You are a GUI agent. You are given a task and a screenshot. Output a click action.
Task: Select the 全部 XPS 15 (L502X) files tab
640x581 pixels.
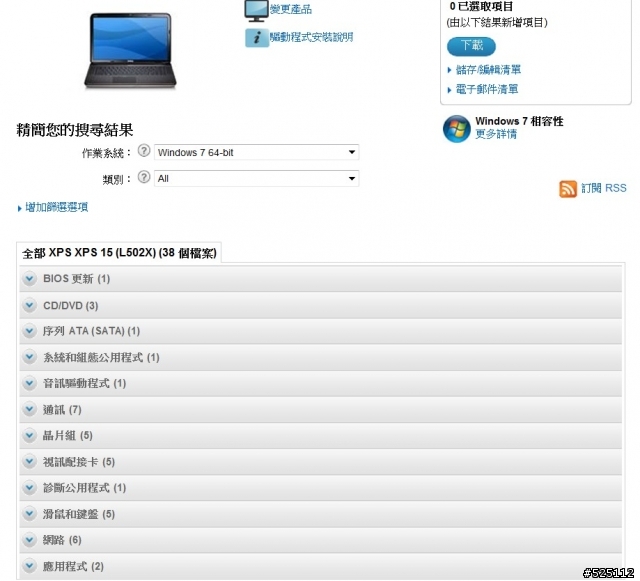119,253
